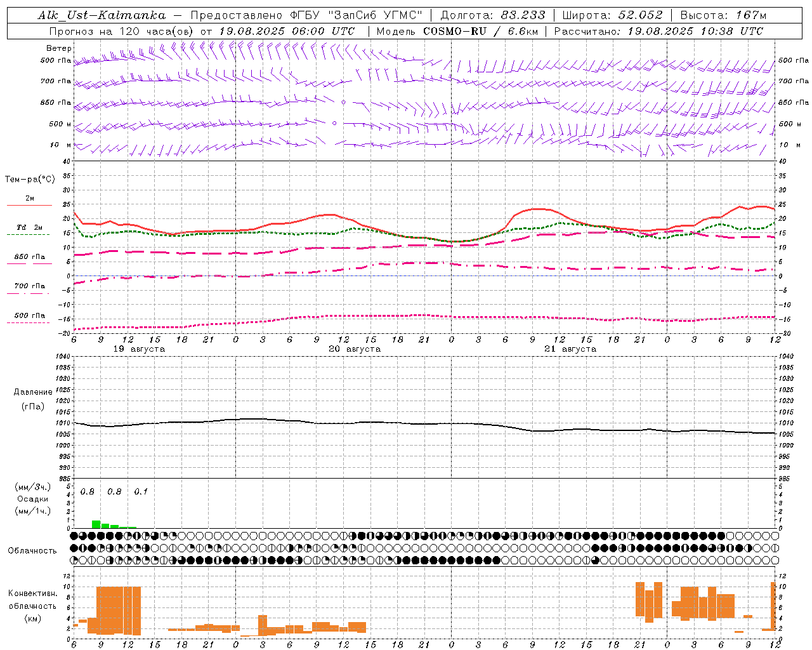Click the 20 августа date label

[355, 349]
